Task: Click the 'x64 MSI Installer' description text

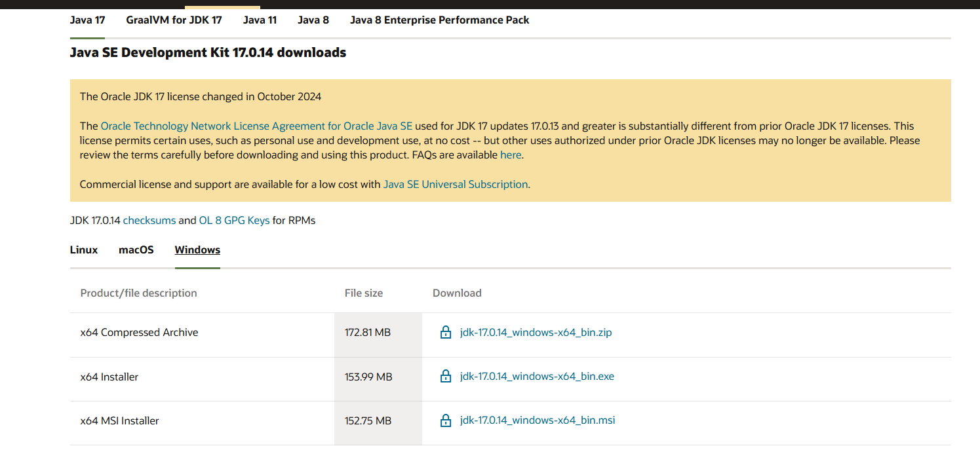Action: pyautogui.click(x=119, y=420)
